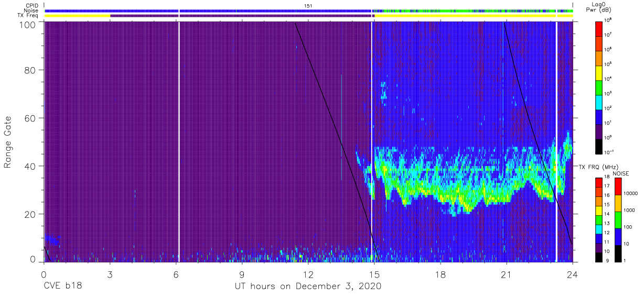Click the 1000 label on NOISE scale
The image size is (644, 297).
point(628,210)
